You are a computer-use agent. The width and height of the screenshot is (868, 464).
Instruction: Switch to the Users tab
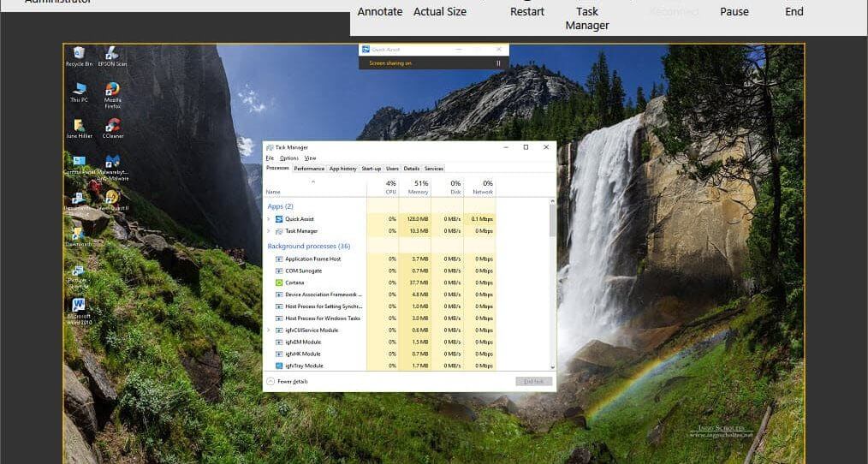click(x=392, y=169)
